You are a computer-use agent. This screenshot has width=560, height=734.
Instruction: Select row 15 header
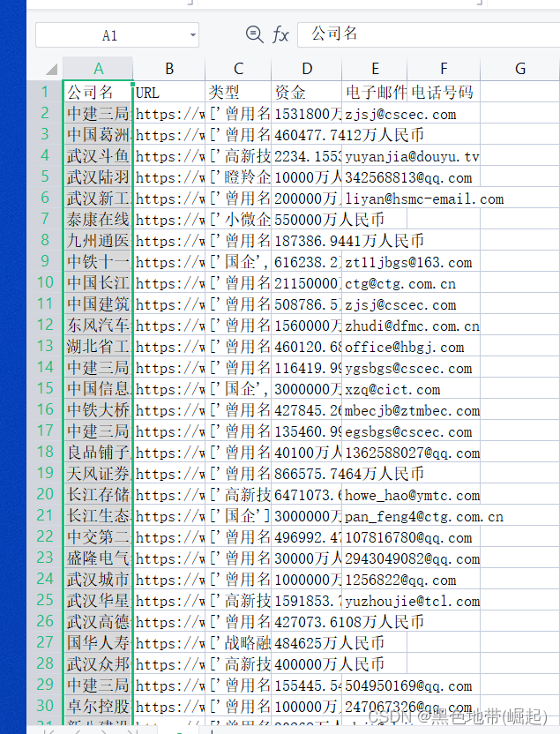(45, 388)
